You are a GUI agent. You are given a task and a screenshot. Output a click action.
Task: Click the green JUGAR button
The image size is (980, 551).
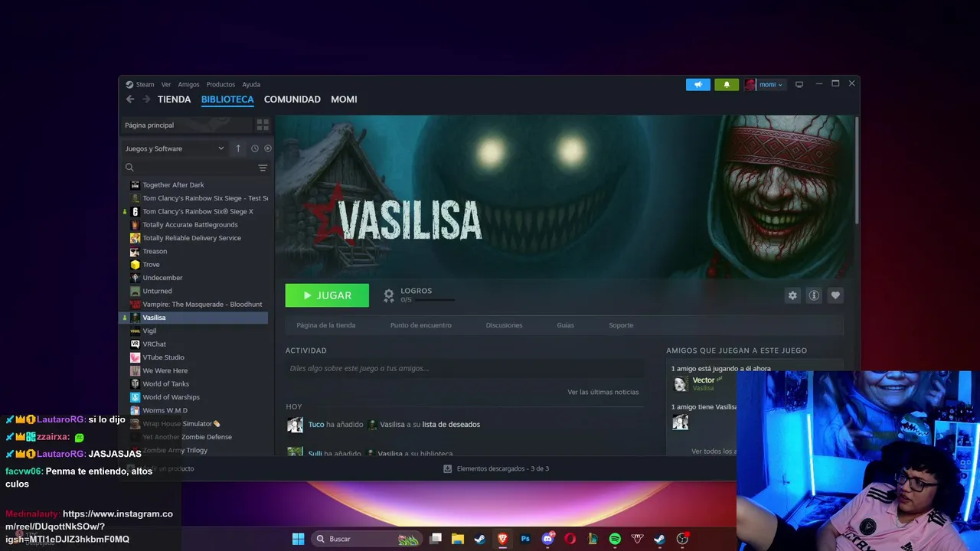click(x=327, y=295)
